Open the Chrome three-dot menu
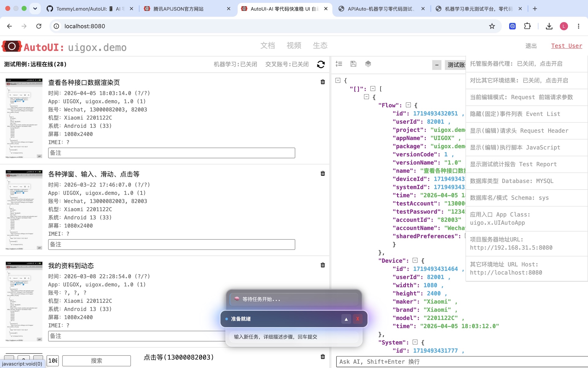This screenshot has height=368, width=588. point(579,26)
